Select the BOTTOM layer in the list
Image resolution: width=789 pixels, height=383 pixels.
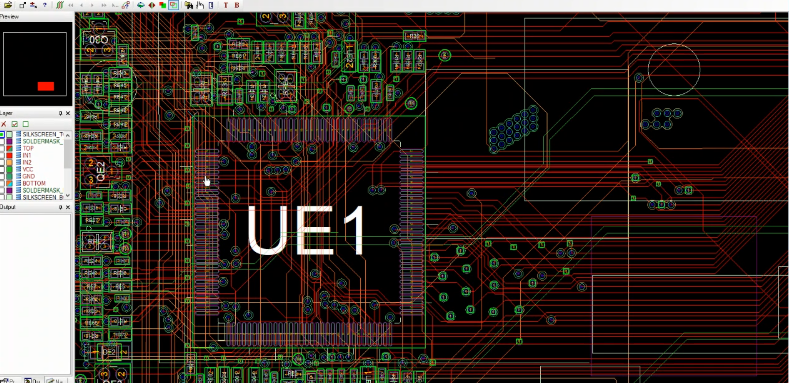[x=34, y=183]
